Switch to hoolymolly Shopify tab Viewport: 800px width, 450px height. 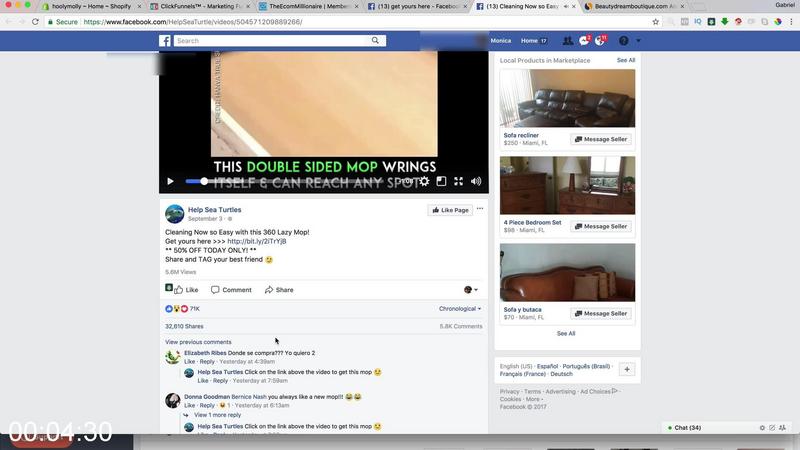tap(92, 7)
